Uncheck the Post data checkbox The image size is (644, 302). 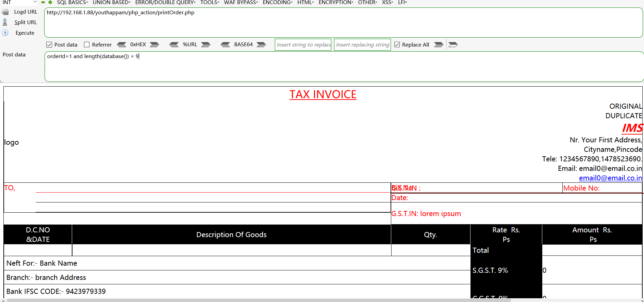pyautogui.click(x=49, y=45)
